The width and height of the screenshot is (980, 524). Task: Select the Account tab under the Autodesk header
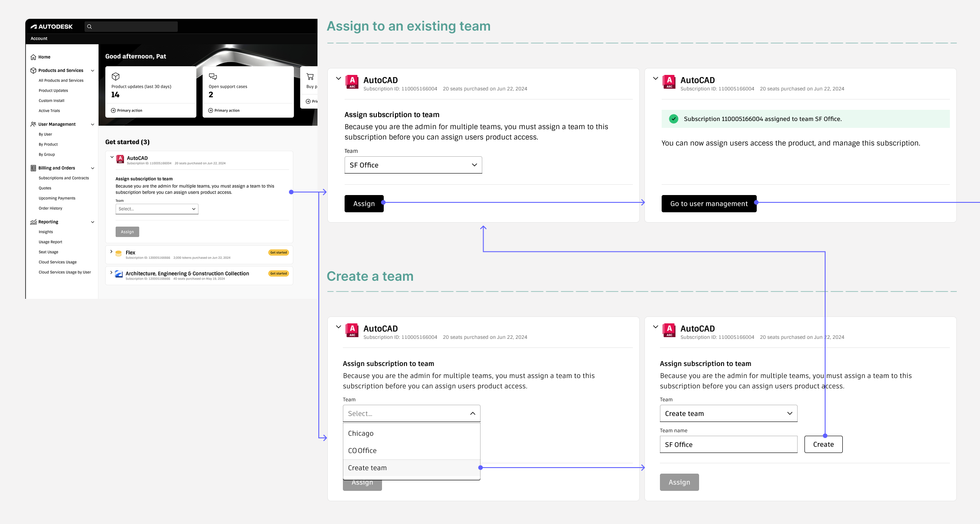click(x=39, y=39)
